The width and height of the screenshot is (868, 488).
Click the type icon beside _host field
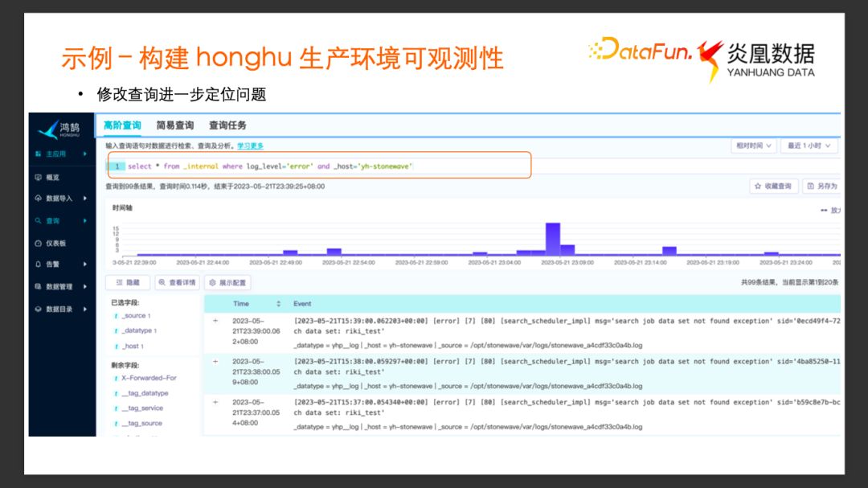click(117, 347)
